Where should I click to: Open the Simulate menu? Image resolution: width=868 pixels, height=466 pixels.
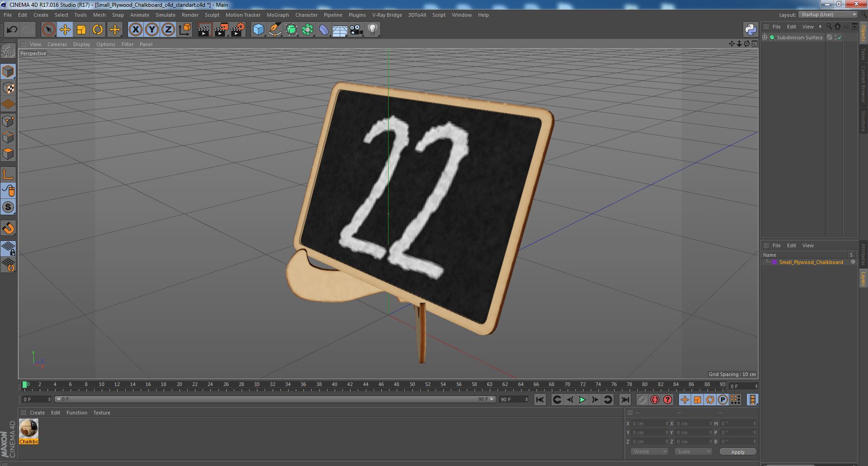(166, 15)
